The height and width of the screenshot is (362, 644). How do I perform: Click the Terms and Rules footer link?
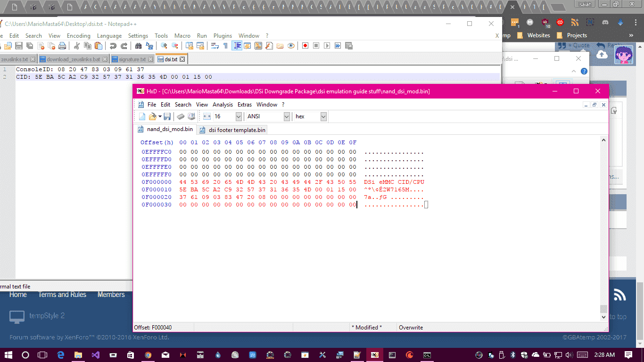tap(62, 295)
